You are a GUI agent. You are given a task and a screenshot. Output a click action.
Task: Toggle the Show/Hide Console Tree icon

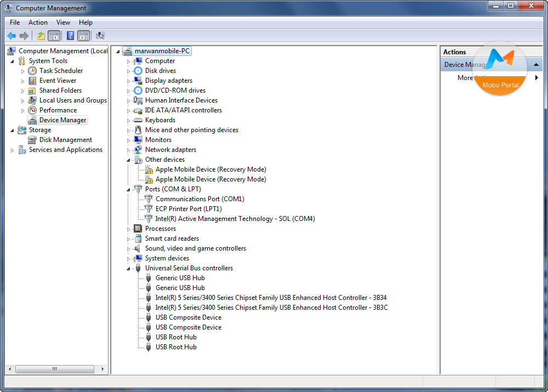click(54, 36)
